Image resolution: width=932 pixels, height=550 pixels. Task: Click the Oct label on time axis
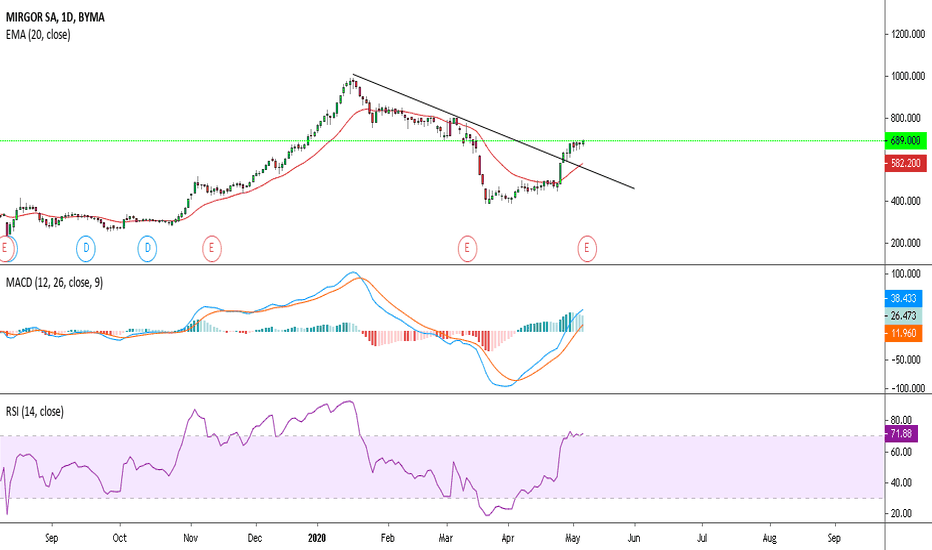pos(119,538)
